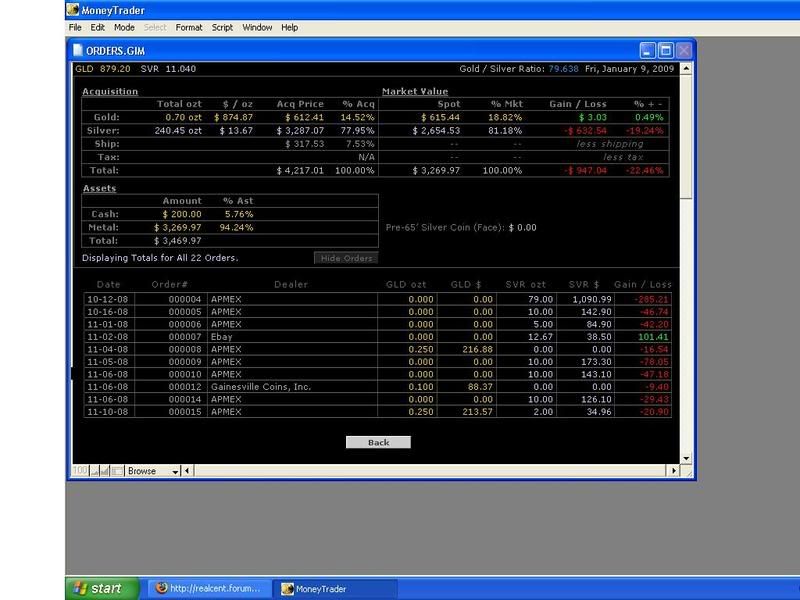Open the Firefox realcent forum taskbar item
This screenshot has width=800, height=600.
tap(208, 589)
